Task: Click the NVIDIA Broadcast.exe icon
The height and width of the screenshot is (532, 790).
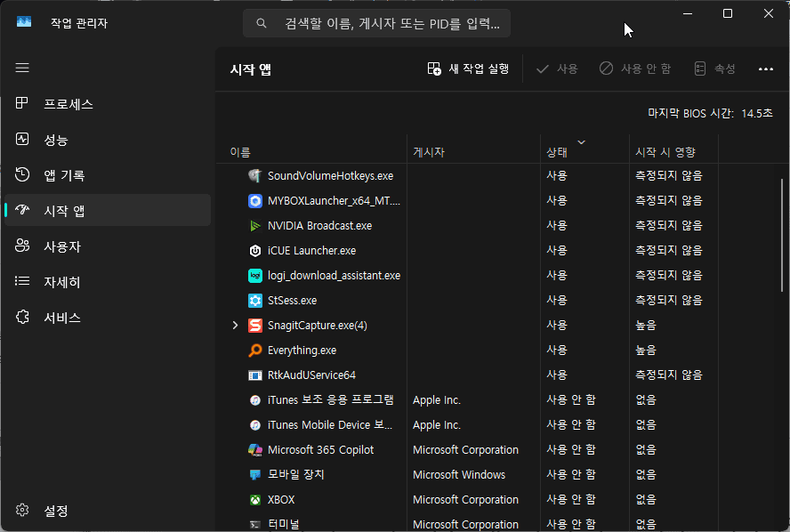Action: coord(255,226)
